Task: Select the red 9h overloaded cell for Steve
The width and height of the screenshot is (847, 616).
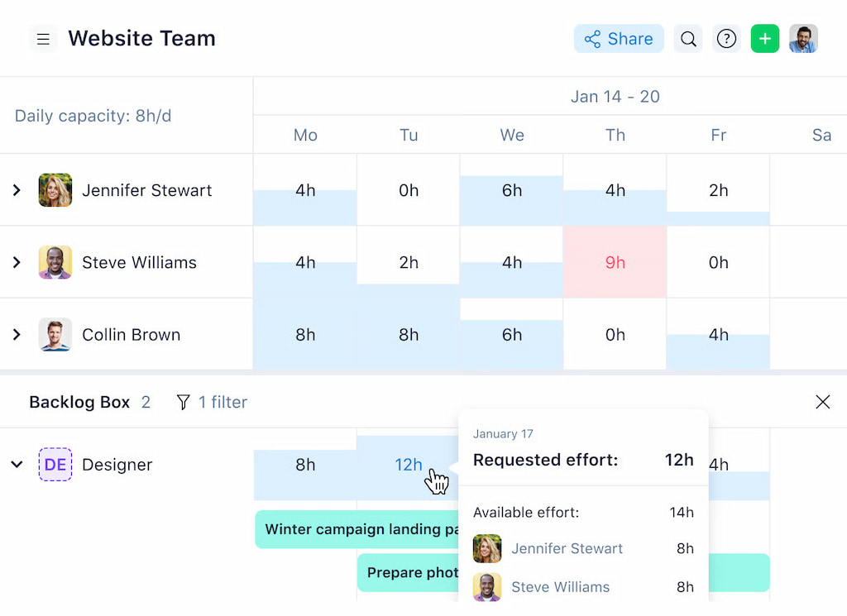Action: tap(615, 262)
